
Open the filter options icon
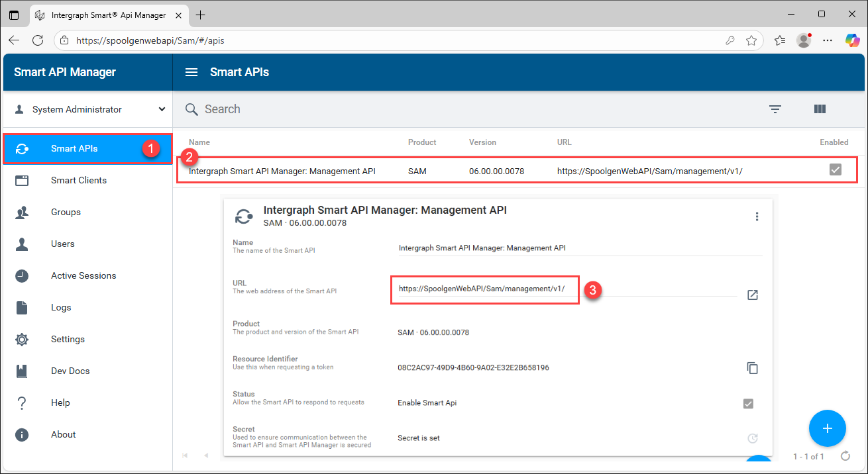(x=775, y=109)
